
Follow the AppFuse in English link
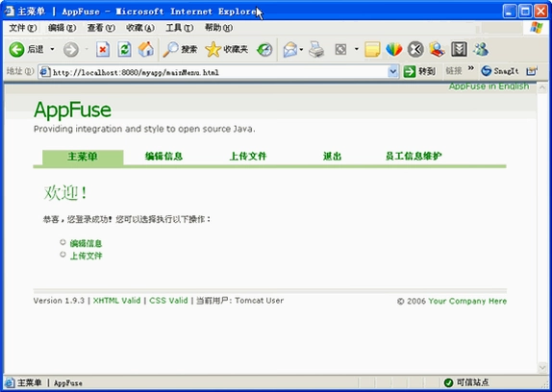pos(489,86)
